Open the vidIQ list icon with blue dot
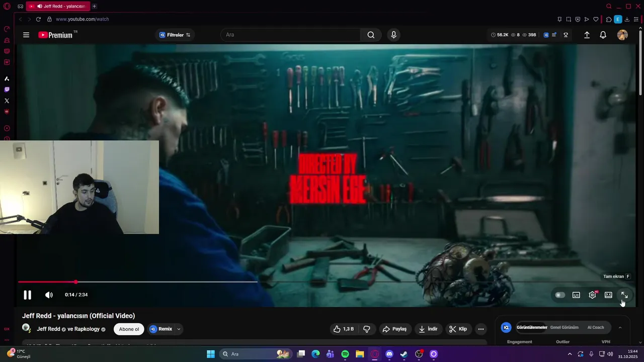 554,35
